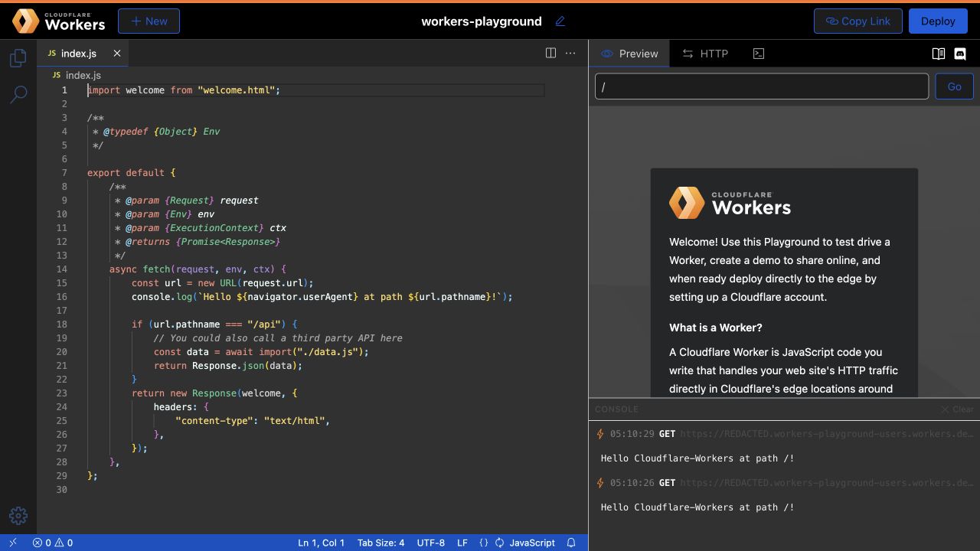Viewport: 980px width, 551px height.
Task: Click the Workers logo inside the preview card
Action: [730, 204]
